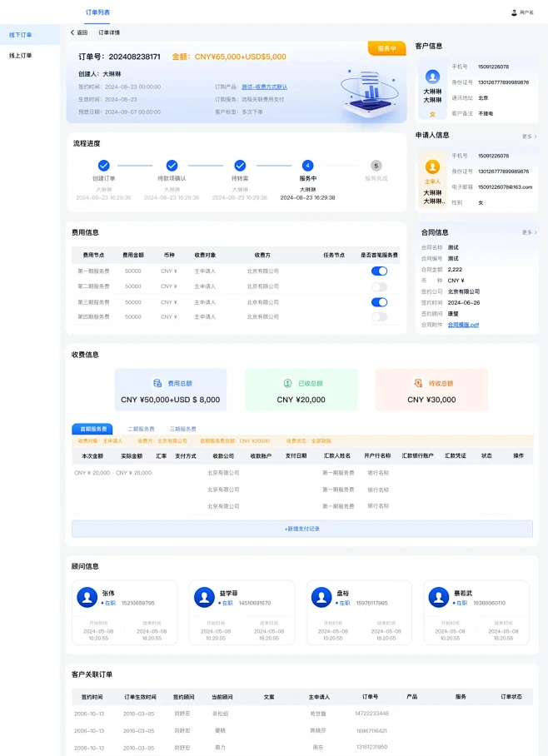Click the 客户信息 customer avatar icon
This screenshot has height=756, width=548.
coord(432,77)
